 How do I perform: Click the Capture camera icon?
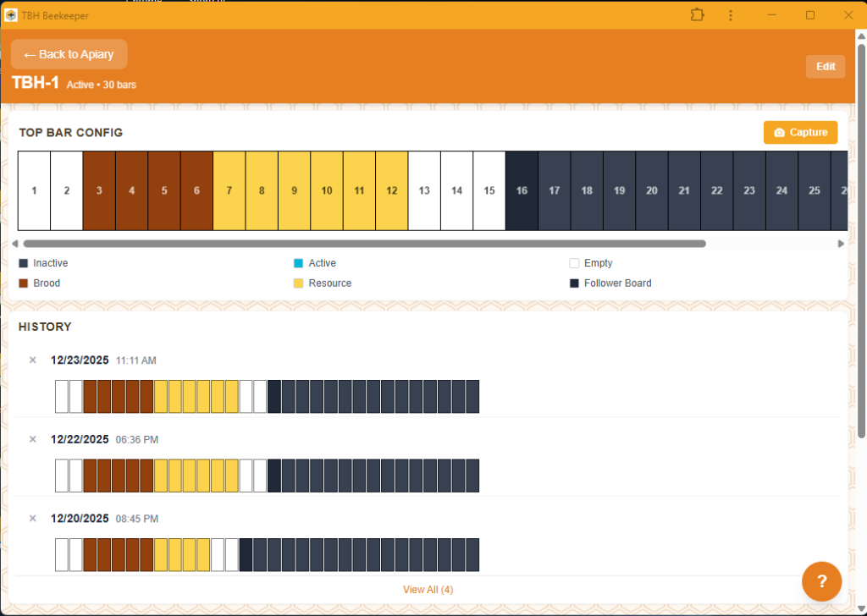point(780,132)
